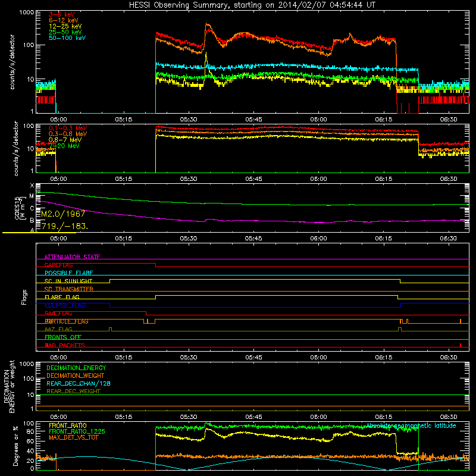The image size is (476, 476).
Task: Select the 25-50 keV legend label
Action: pos(65,32)
